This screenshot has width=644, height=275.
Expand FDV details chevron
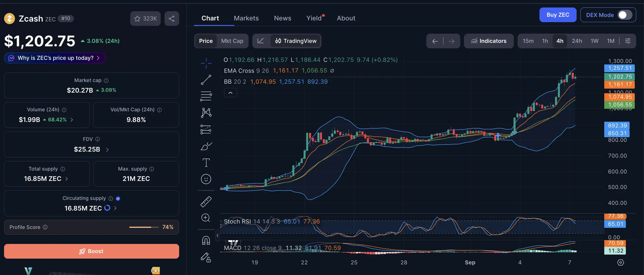(107, 150)
